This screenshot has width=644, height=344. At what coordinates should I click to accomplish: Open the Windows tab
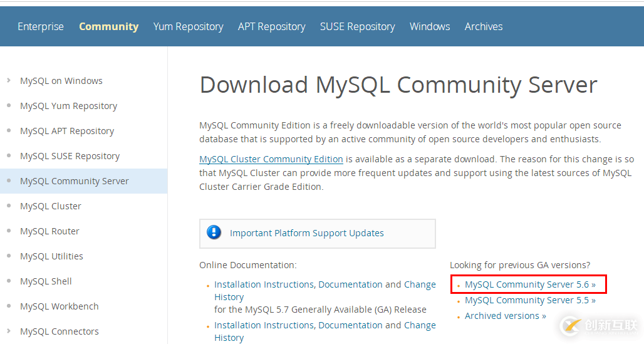(x=430, y=27)
